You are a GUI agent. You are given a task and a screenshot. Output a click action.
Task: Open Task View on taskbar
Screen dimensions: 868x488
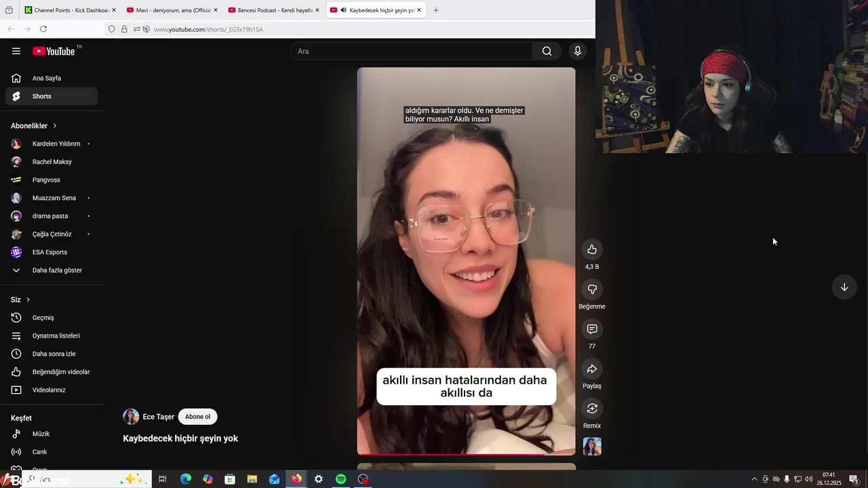point(163,479)
